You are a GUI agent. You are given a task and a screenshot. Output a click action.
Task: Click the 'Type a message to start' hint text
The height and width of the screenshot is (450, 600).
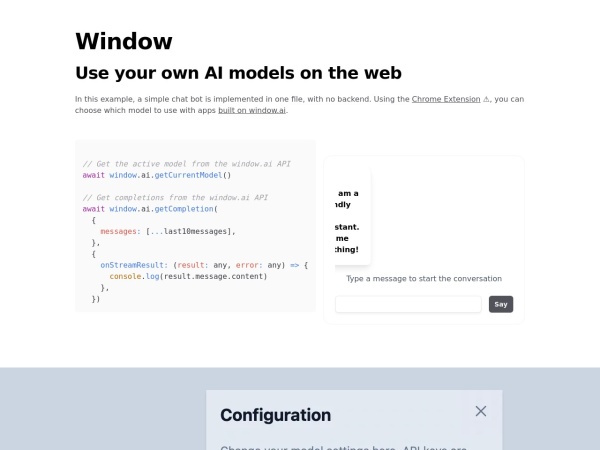(424, 279)
